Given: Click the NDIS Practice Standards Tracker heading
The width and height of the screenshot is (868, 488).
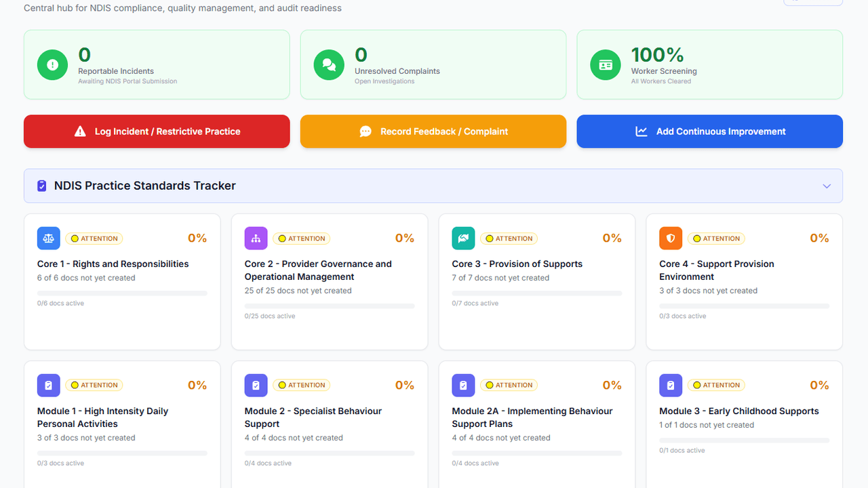Looking at the screenshot, I should pyautogui.click(x=145, y=186).
